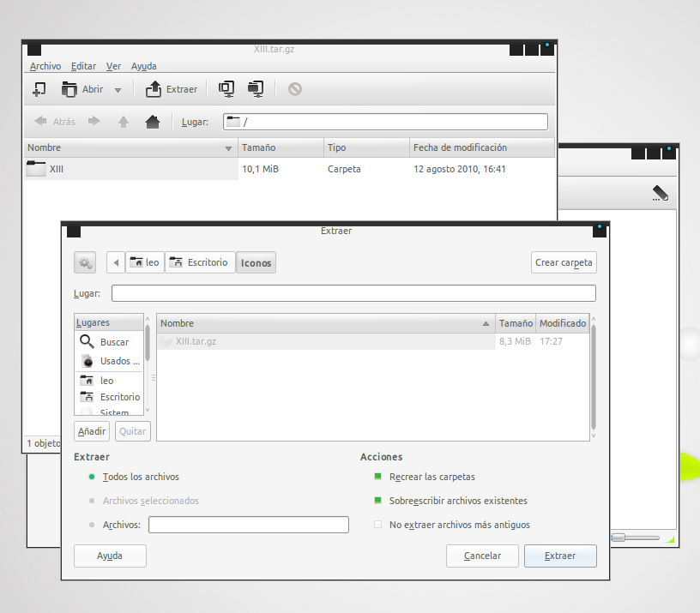
Task: Sort by Fecha de modificación column
Action: click(482, 147)
